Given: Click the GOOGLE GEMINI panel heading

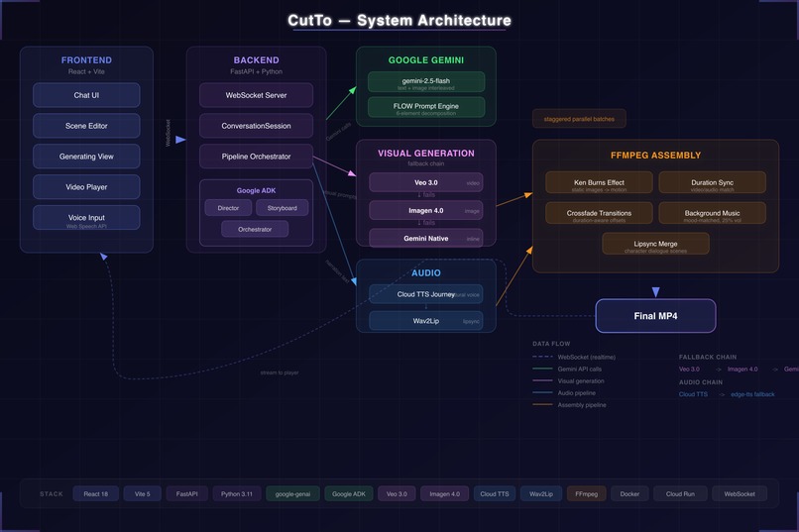Looking at the screenshot, I should (426, 60).
